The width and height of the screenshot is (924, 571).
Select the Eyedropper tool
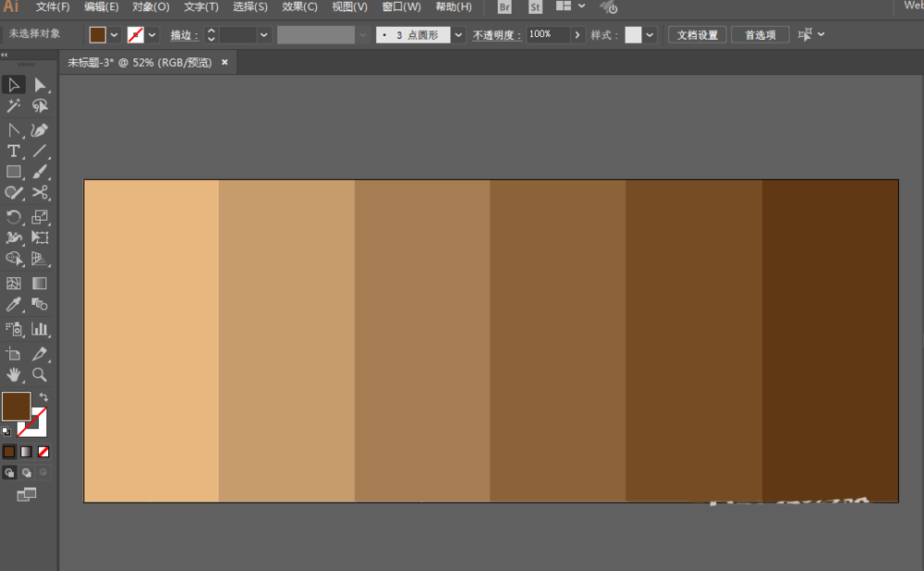coord(14,305)
